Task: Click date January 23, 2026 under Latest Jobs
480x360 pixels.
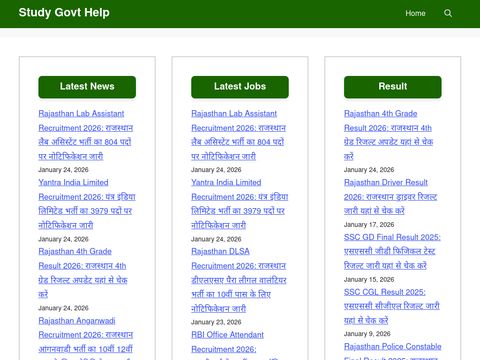Action: click(x=216, y=322)
